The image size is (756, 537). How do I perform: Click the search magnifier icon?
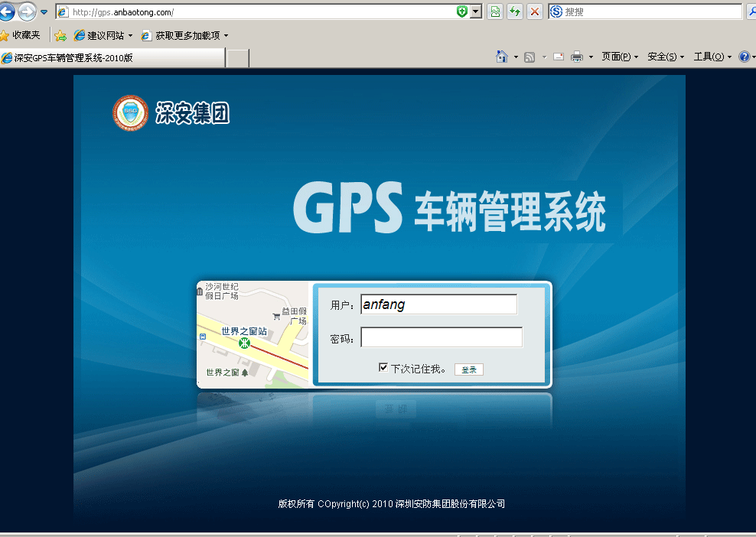(x=752, y=11)
